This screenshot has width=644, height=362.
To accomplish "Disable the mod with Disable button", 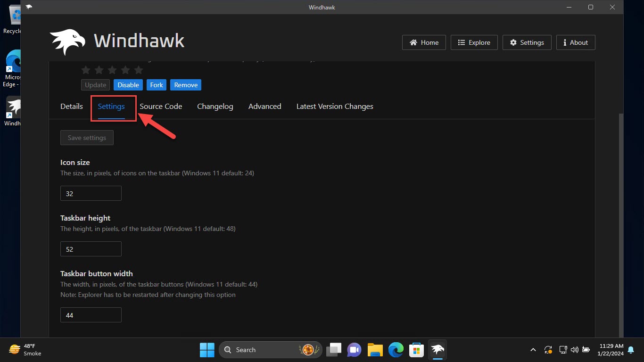I will click(x=128, y=85).
